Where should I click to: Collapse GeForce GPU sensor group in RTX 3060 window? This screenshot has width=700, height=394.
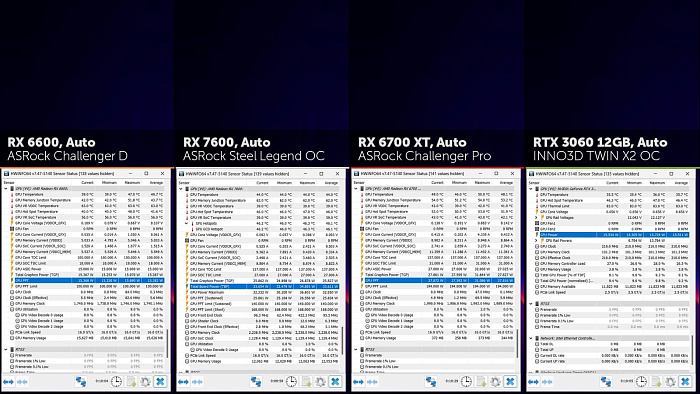[531, 189]
